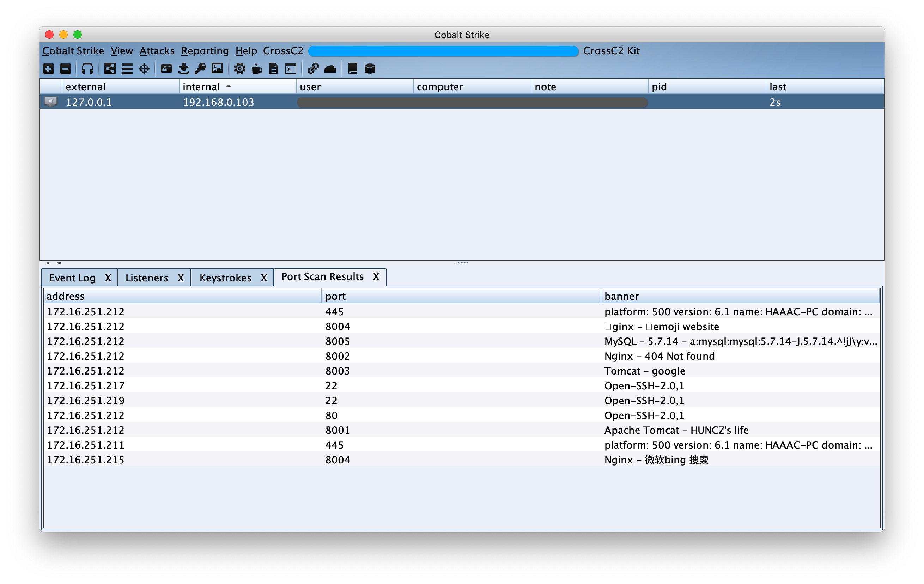Open the Attacks menu
924x584 pixels.
157,51
